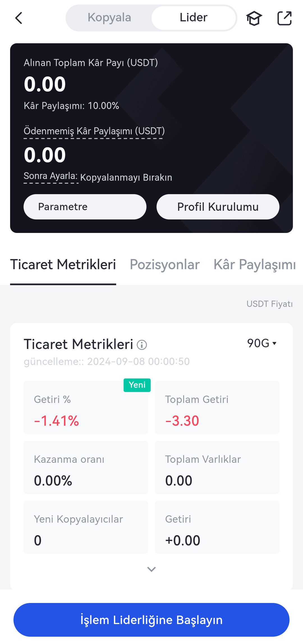
Task: Select the Kazanma oranı card
Action: pyautogui.click(x=86, y=467)
